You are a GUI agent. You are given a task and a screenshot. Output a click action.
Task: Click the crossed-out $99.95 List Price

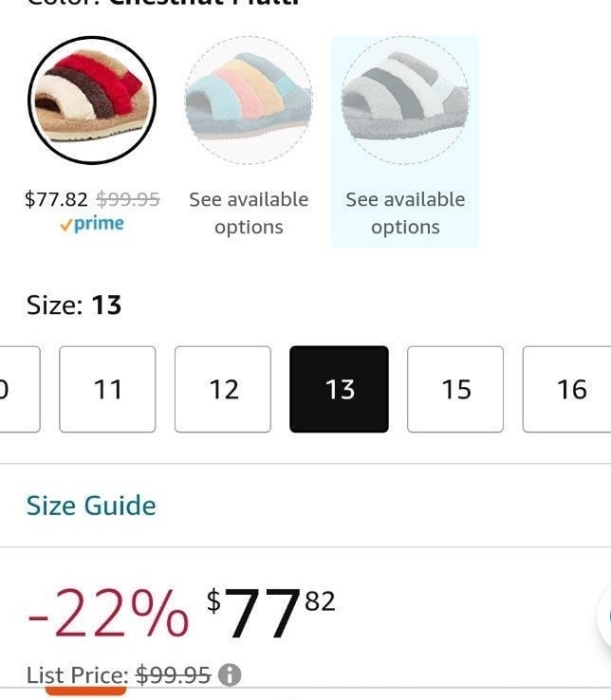coord(173,675)
